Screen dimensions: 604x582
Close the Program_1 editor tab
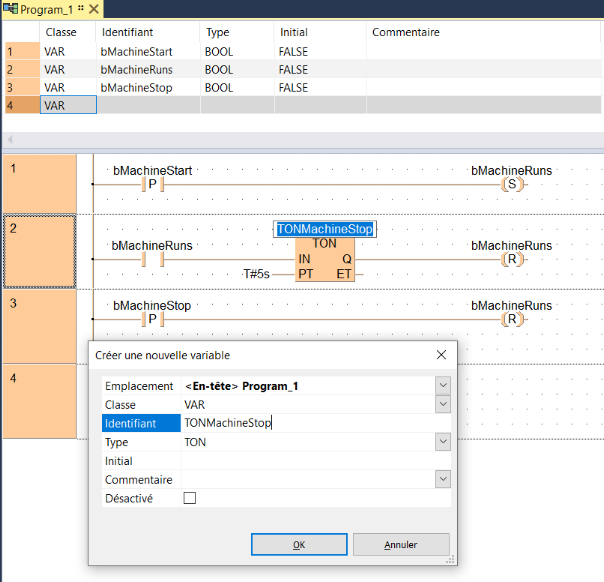coord(94,9)
